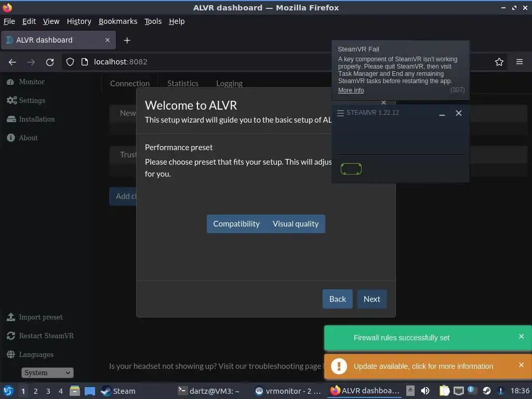
Task: Reload the localhost page
Action: click(50, 62)
